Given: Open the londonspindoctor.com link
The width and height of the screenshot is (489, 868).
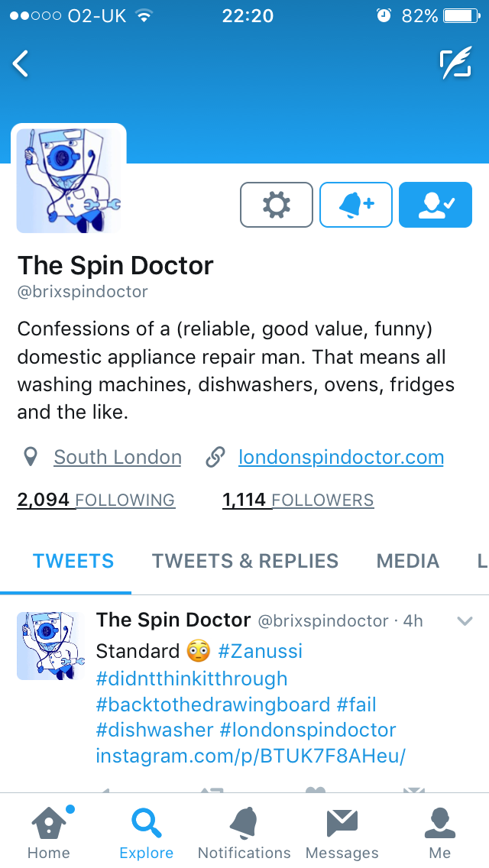Looking at the screenshot, I should (341, 457).
